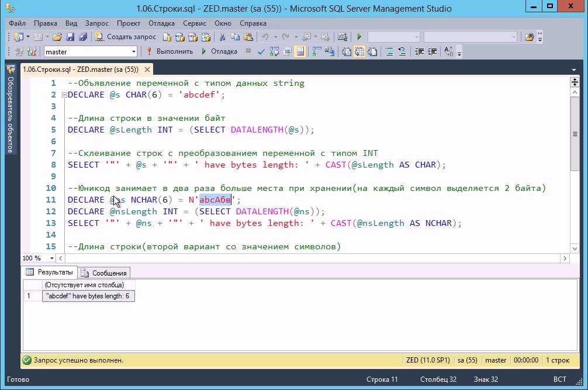Click the Decrease Indent icon
The image size is (588, 390).
pos(419,51)
